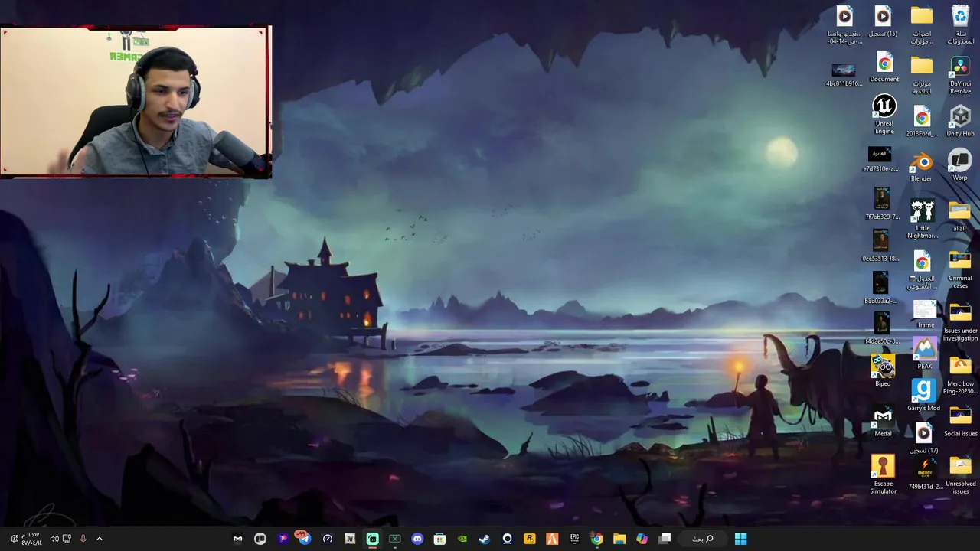Open Discord from the taskbar

click(416, 539)
